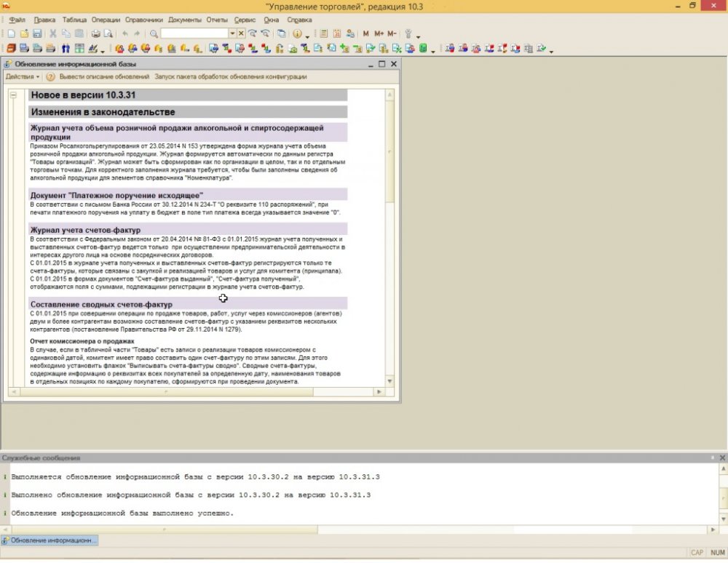Image resolution: width=728 pixels, height=563 pixels.
Task: Open the Calendar icon
Action: coord(337,33)
